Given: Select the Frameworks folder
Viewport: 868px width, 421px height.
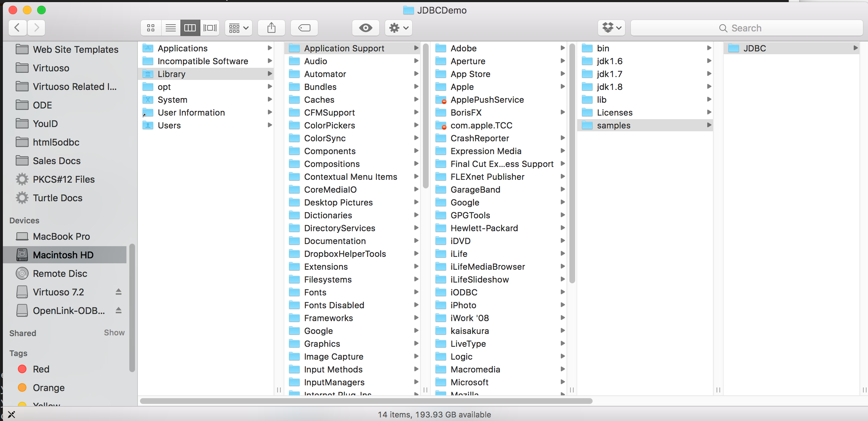Looking at the screenshot, I should (353, 318).
